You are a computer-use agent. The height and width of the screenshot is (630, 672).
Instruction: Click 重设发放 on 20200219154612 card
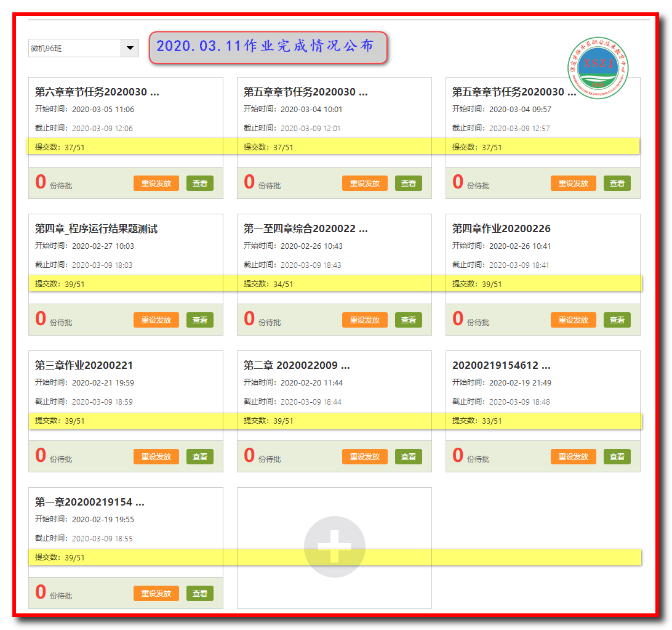(574, 457)
